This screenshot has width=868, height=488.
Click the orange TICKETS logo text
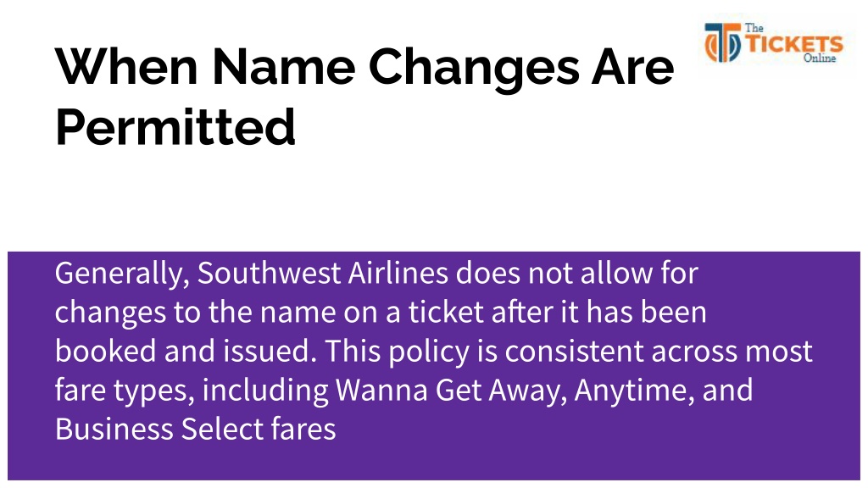coord(793,44)
